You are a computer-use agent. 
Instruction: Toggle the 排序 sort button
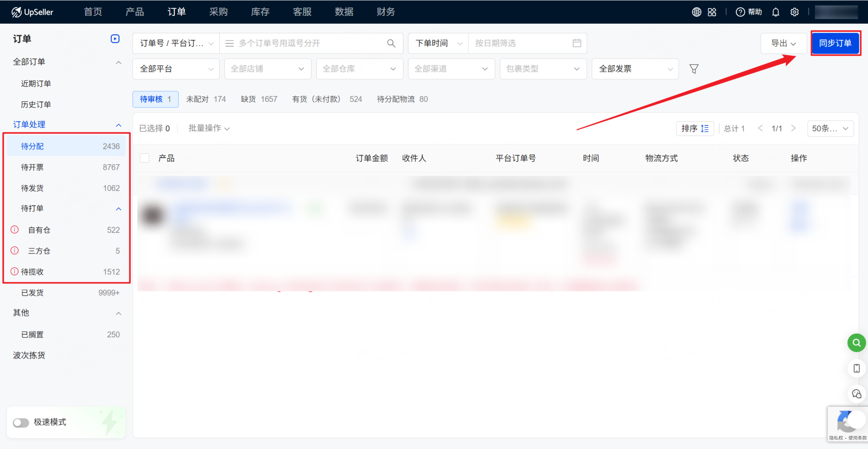tap(695, 128)
